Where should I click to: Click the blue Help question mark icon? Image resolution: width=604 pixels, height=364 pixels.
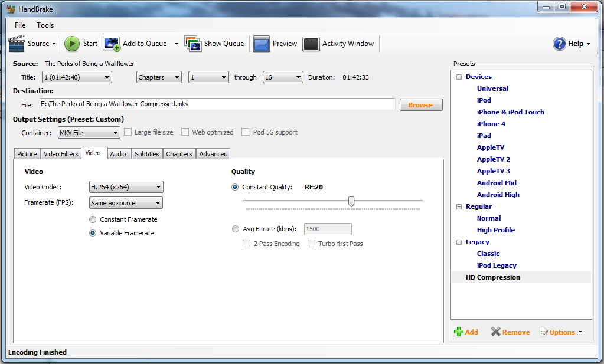tap(559, 44)
